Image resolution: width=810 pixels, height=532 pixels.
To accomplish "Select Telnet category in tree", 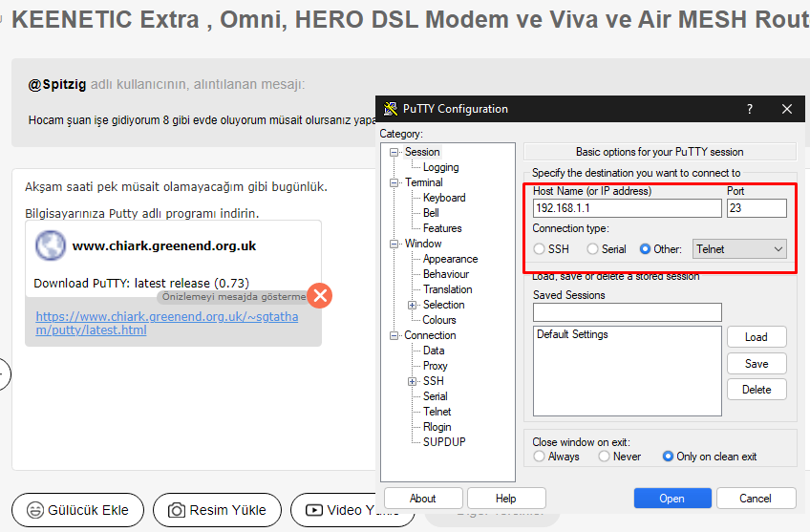I will coord(437,412).
